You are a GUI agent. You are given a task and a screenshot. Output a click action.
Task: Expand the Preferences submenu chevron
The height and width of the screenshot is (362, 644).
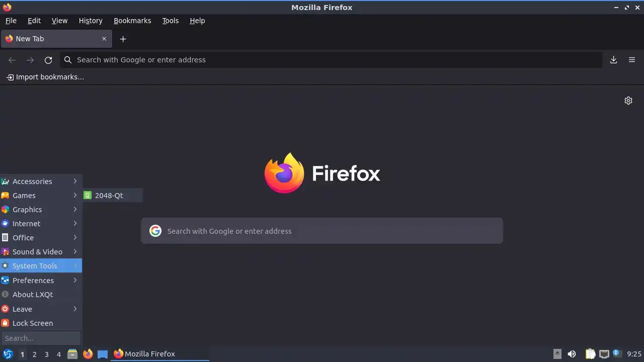(x=75, y=280)
